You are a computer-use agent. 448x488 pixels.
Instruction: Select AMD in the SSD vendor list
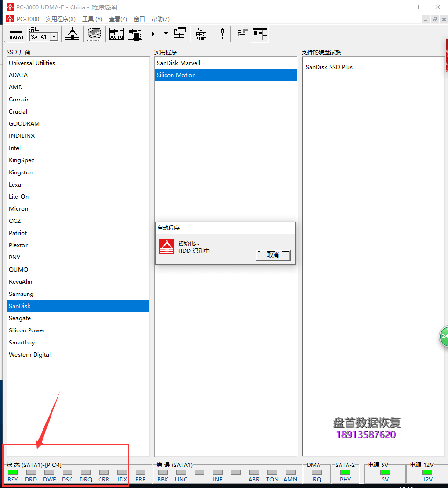coord(78,87)
